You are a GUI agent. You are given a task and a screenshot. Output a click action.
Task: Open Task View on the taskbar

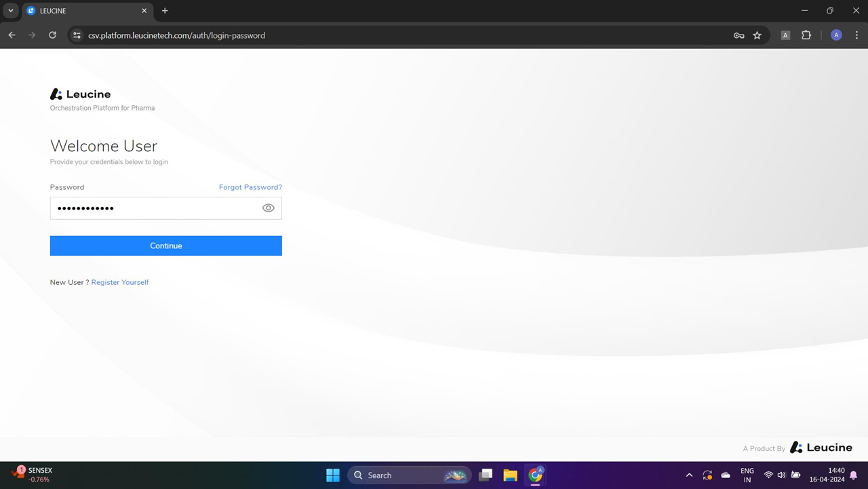(x=486, y=475)
